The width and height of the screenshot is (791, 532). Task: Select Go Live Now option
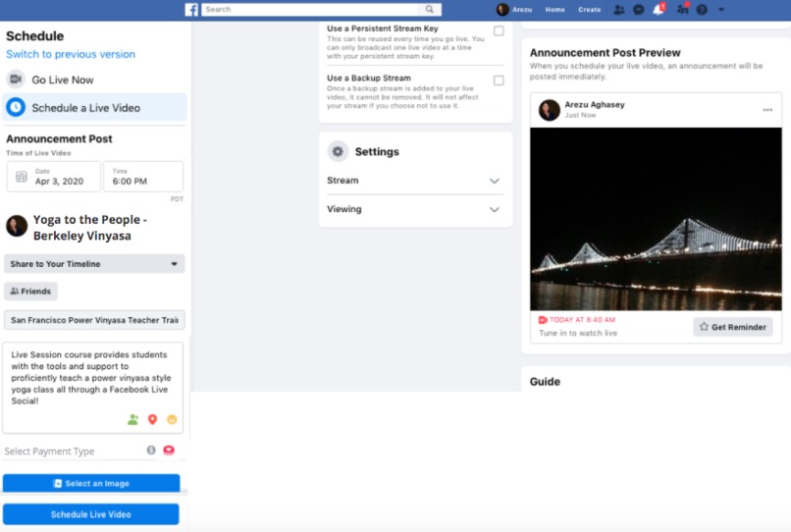coord(94,80)
